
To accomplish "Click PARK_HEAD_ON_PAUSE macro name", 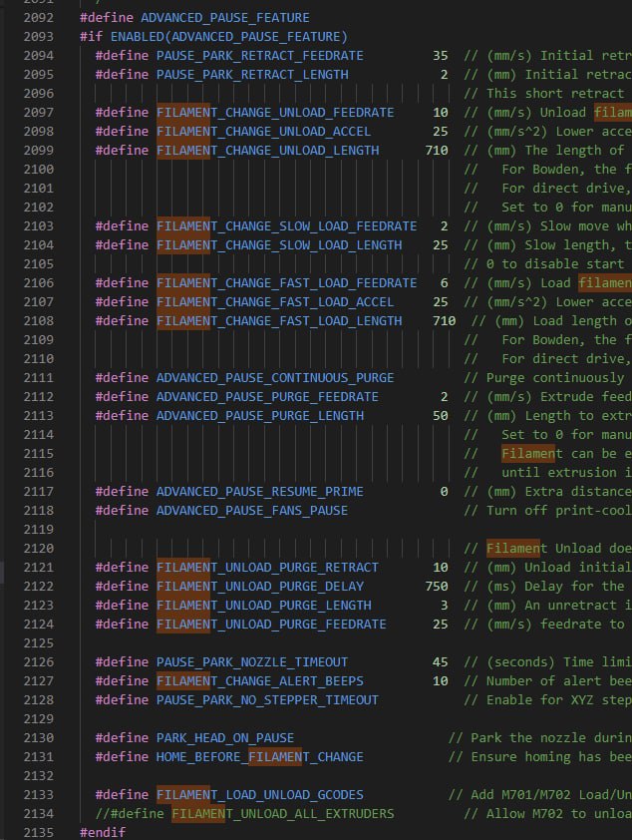I will point(225,738).
